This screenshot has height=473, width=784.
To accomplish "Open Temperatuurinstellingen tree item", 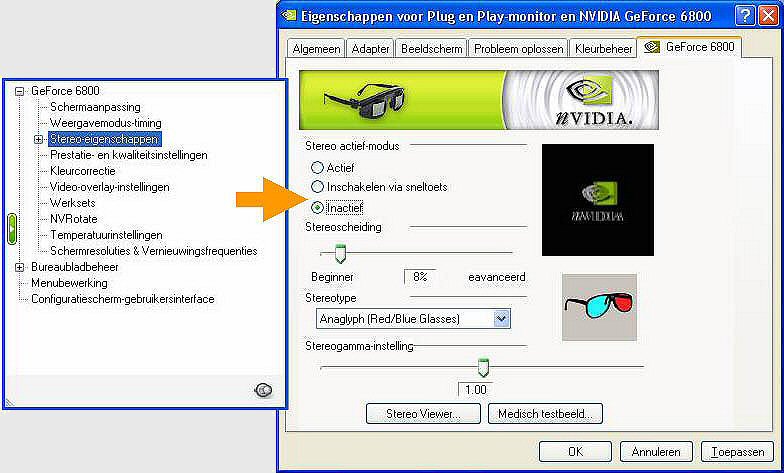I will tap(106, 235).
